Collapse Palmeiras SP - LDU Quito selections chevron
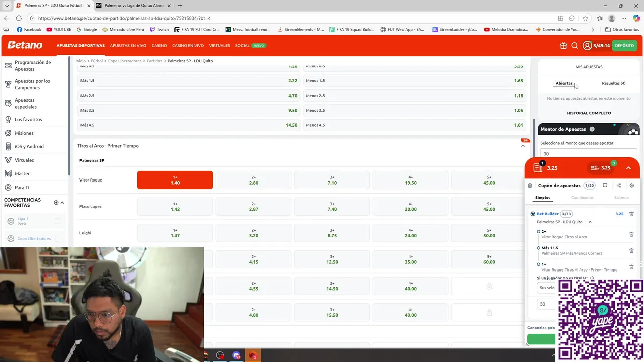This screenshot has width=644, height=362. click(590, 222)
